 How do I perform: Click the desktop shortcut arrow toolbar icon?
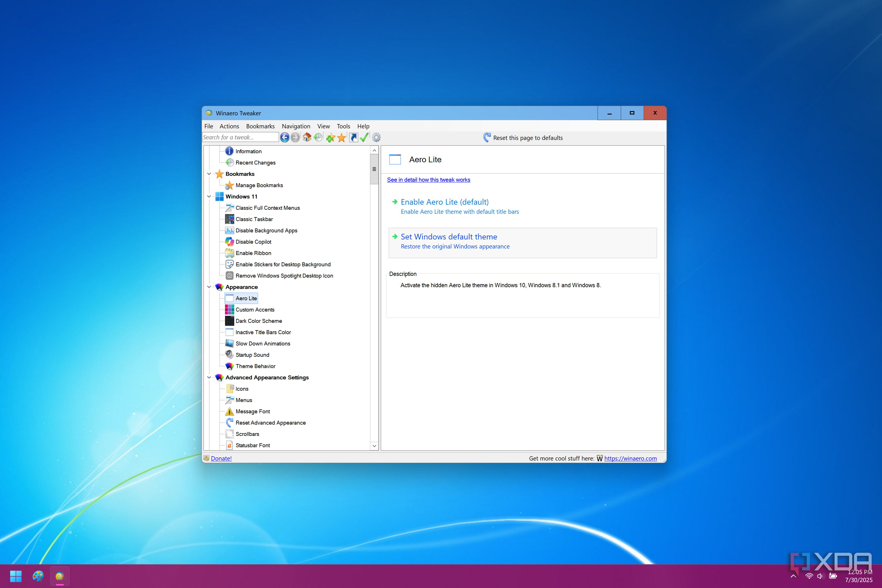click(353, 138)
